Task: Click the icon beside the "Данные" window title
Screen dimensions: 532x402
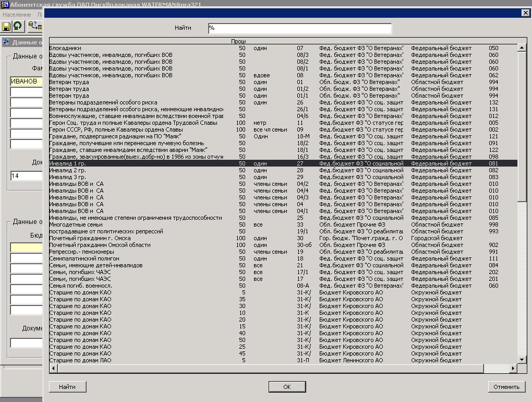Action: 6,42
